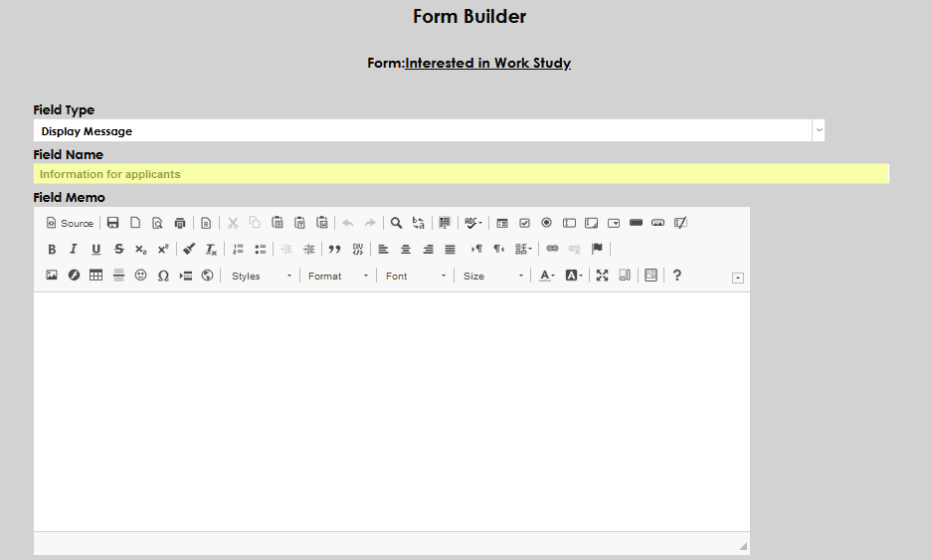931x560 pixels.
Task: Insert a selection field icon
Action: click(614, 223)
